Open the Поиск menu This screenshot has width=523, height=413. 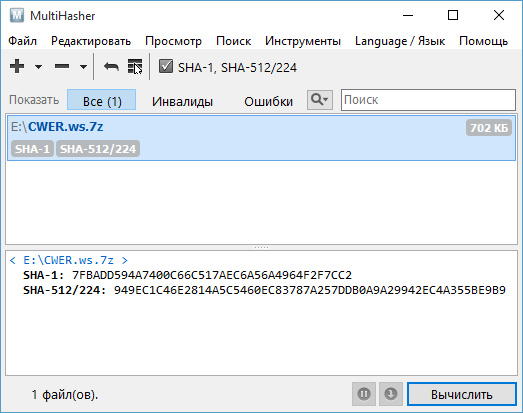click(233, 41)
